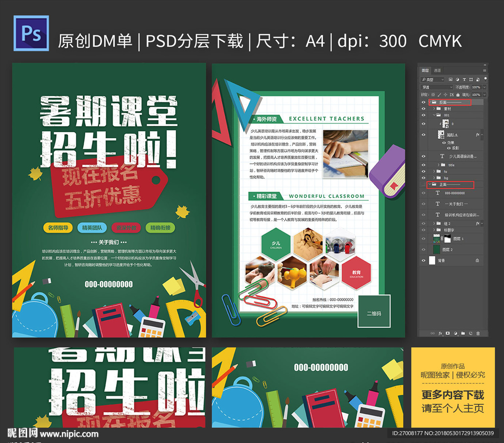Hide the 反面 group via eye icon
This screenshot has height=443, width=504.
tap(423, 102)
